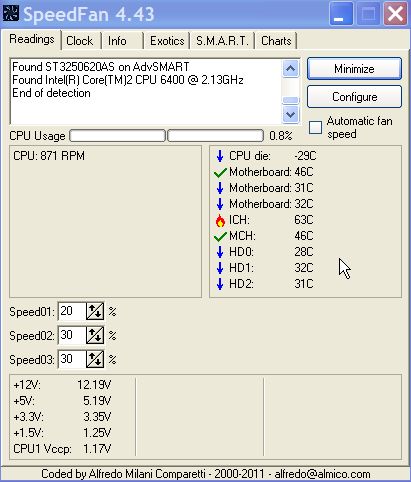This screenshot has height=482, width=411.
Task: Close the SpeedFan window
Action: [395, 14]
